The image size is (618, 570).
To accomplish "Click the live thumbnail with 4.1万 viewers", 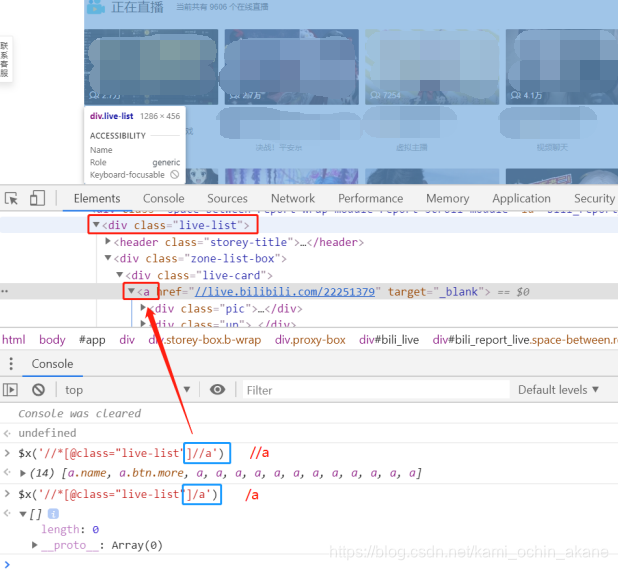I will [562, 67].
